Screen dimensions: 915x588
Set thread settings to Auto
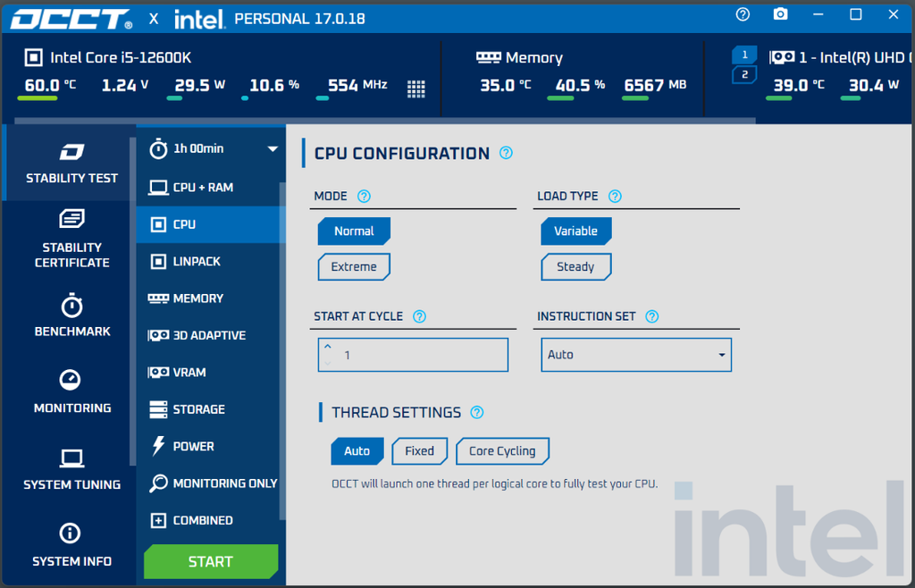(357, 451)
